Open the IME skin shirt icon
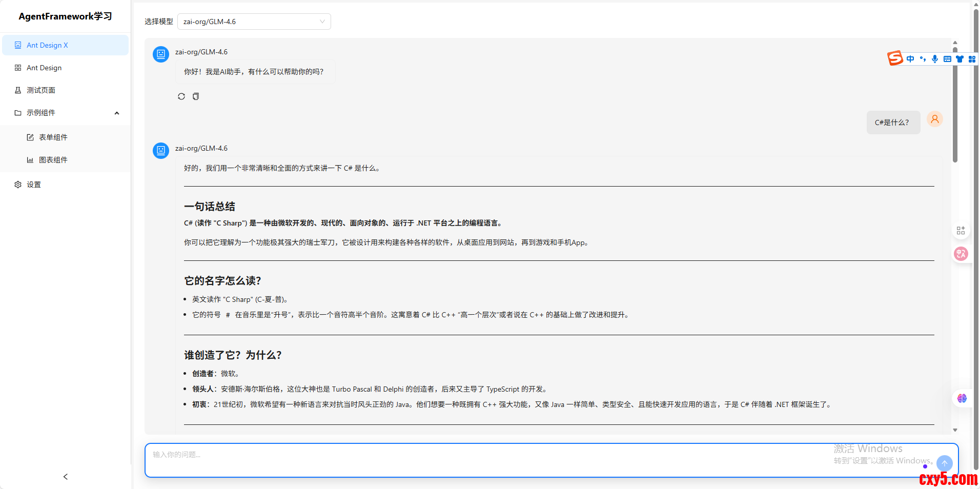Image resolution: width=980 pixels, height=489 pixels. [959, 59]
